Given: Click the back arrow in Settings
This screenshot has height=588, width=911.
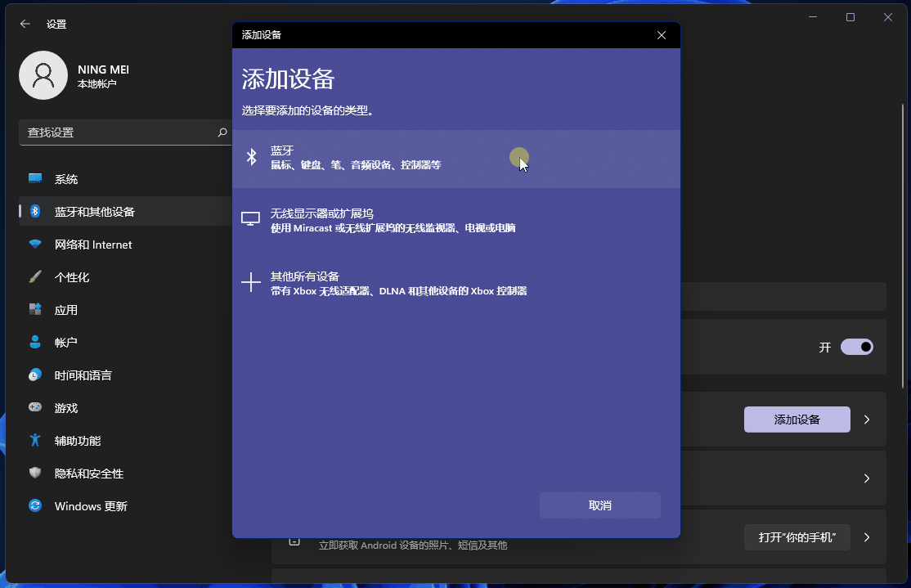Looking at the screenshot, I should 25,24.
